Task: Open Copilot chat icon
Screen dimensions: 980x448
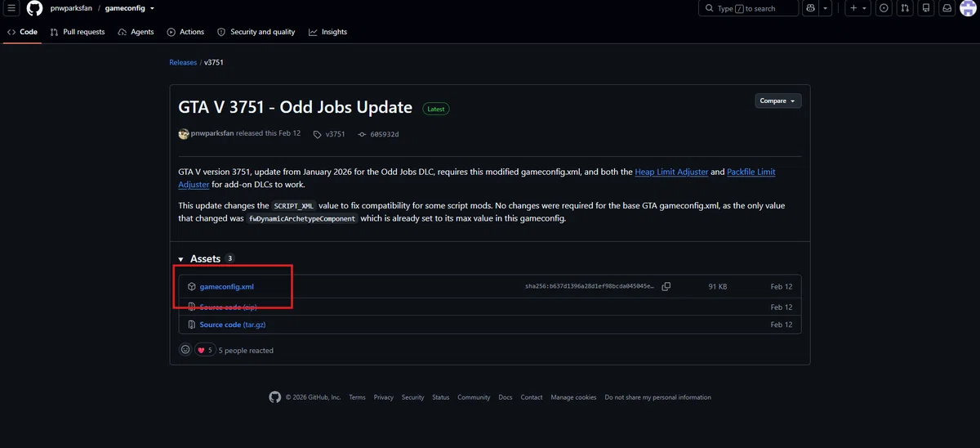Action: pyautogui.click(x=810, y=8)
